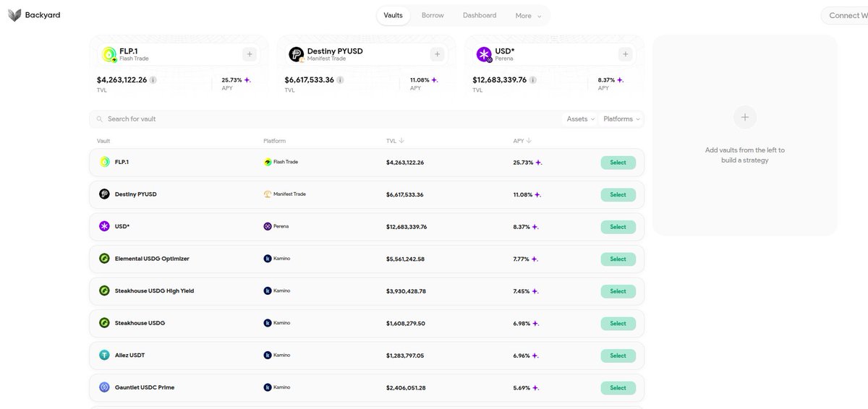The height and width of the screenshot is (409, 868).
Task: Expand the More navigation menu
Action: 528,16
